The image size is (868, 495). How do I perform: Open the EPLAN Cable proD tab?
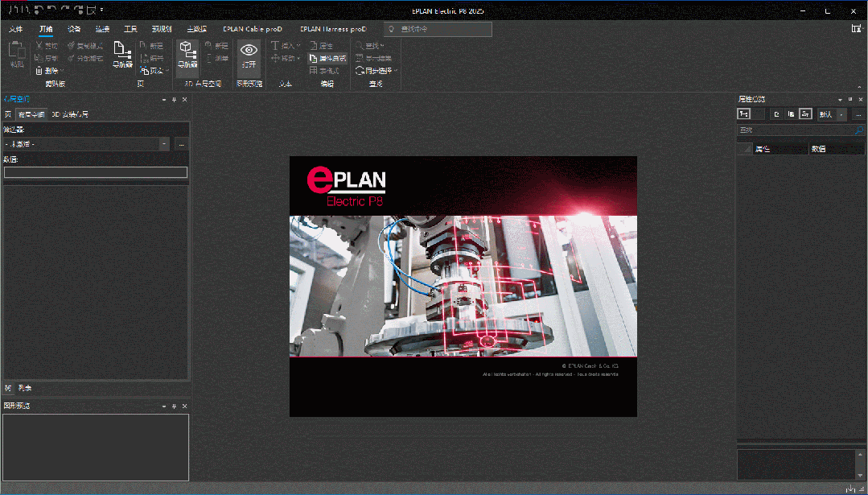coord(253,29)
